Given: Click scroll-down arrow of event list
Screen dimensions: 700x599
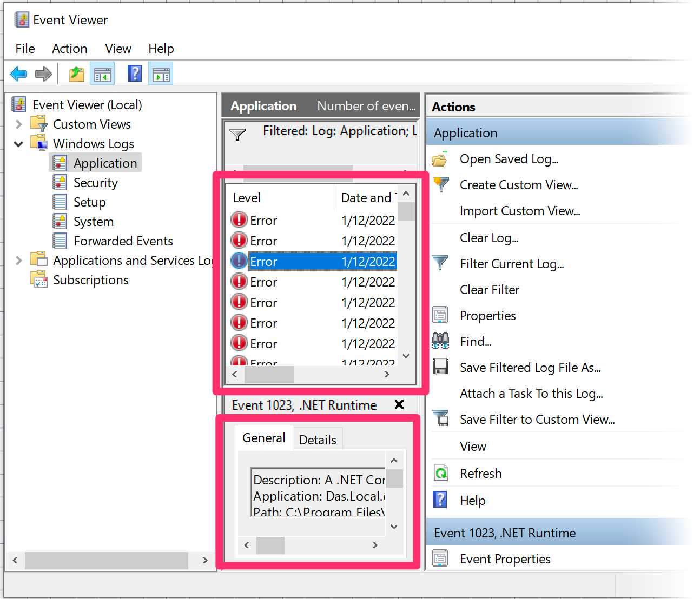Looking at the screenshot, I should [x=406, y=356].
